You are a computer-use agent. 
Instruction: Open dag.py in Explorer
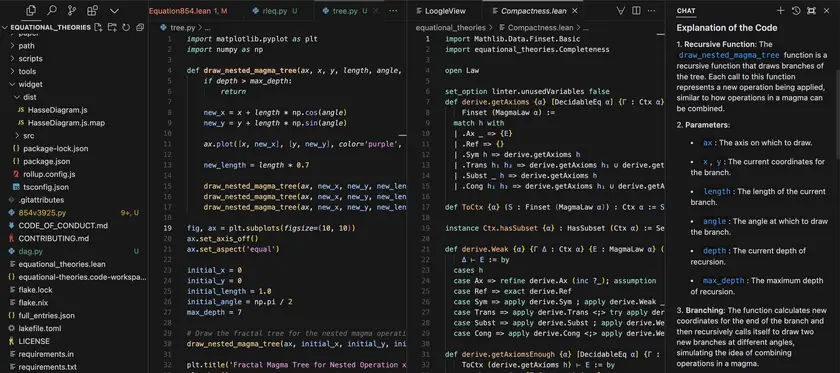(74, 252)
